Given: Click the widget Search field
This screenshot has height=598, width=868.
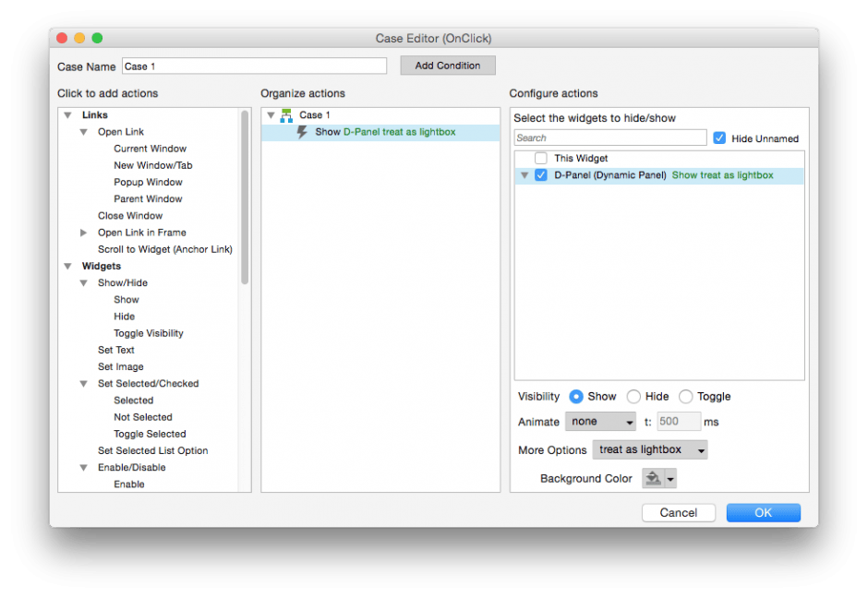Looking at the screenshot, I should 610,138.
